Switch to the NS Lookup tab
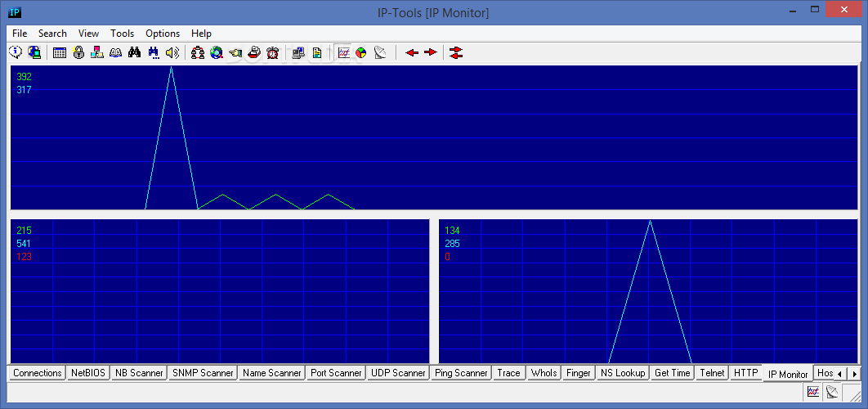The height and width of the screenshot is (409, 868). pos(623,373)
